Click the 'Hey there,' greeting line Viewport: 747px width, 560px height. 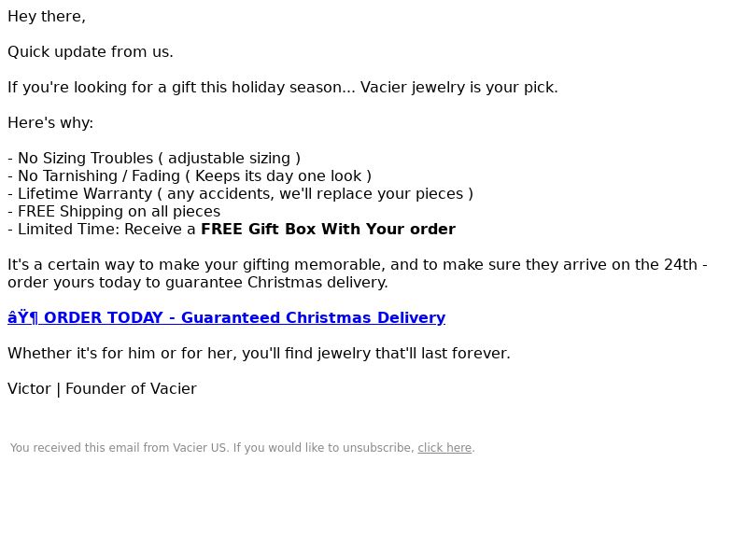point(47,16)
